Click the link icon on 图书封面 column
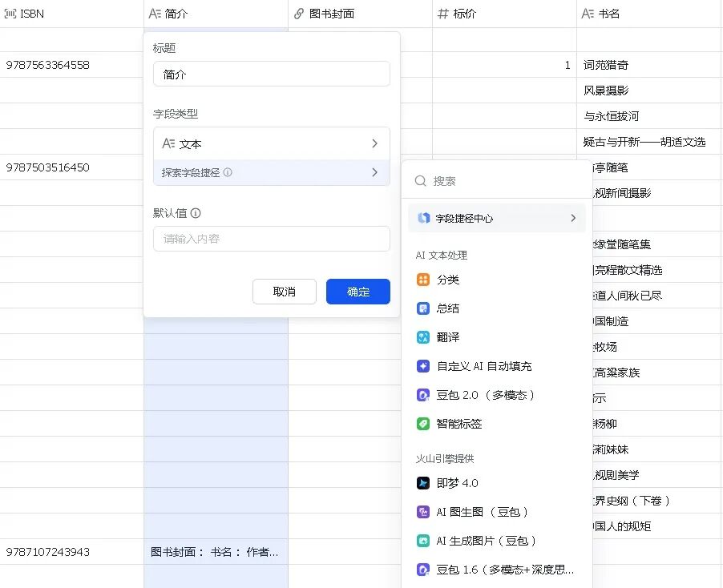Viewport: 723px width, 588px height. coord(300,13)
